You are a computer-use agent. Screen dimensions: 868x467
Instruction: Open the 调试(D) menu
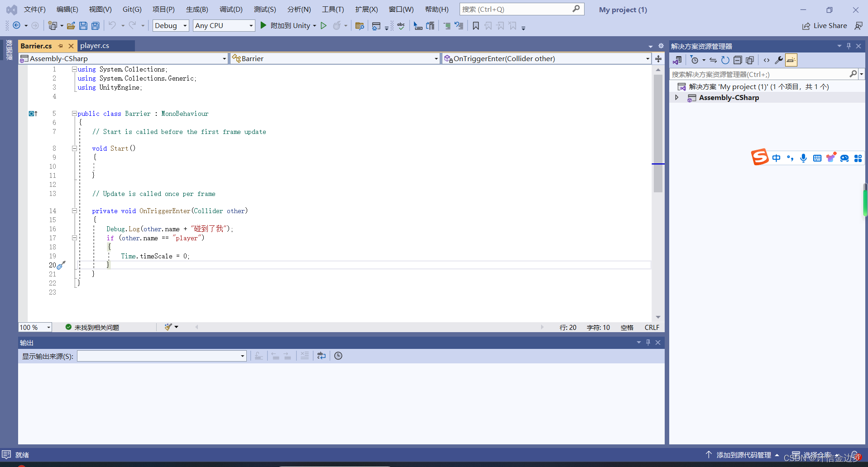231,9
